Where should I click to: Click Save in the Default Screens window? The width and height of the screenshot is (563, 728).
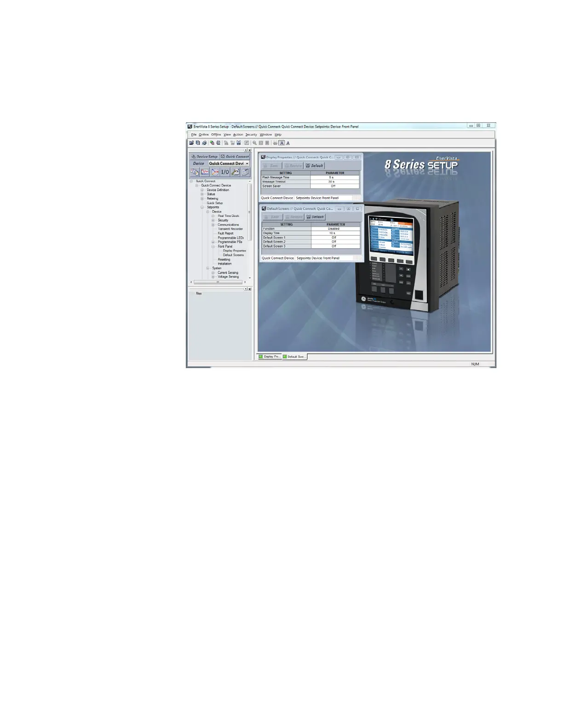tap(273, 217)
